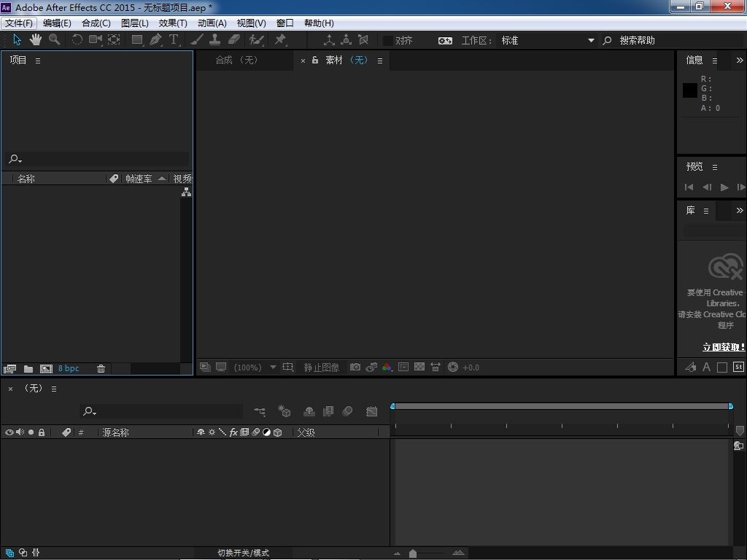Open Info 信息 panel menu icon

[x=715, y=61]
